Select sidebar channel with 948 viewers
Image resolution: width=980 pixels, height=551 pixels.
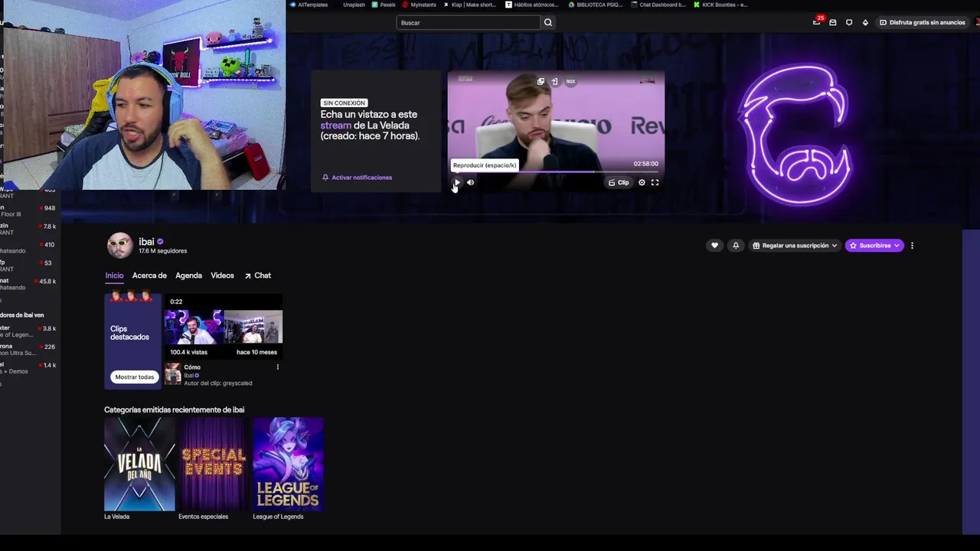pyautogui.click(x=29, y=211)
